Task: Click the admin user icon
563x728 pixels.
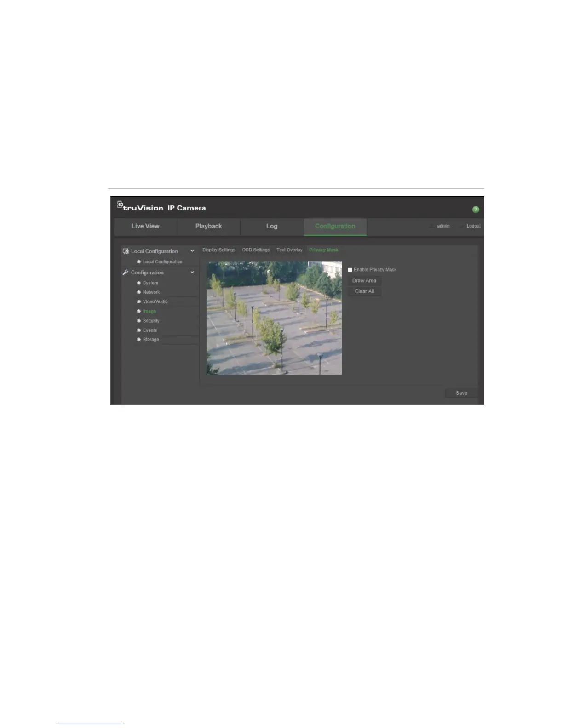Action: click(431, 226)
